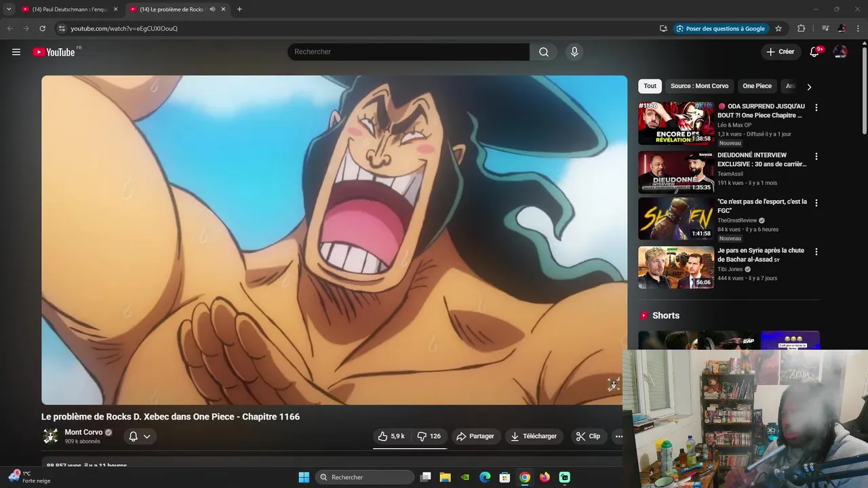
Task: Mute the audio-playing tab via speaker icon
Action: pyautogui.click(x=213, y=9)
